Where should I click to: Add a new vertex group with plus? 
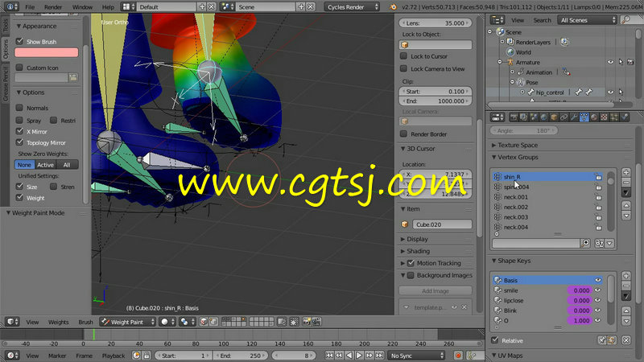pos(626,172)
